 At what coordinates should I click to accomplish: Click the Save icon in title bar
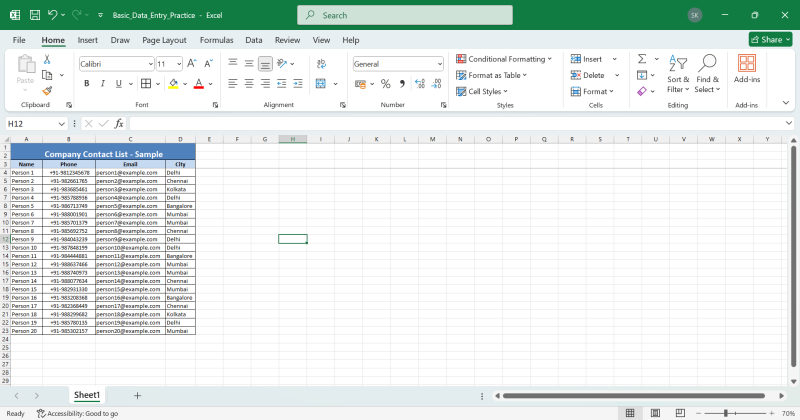(35, 15)
